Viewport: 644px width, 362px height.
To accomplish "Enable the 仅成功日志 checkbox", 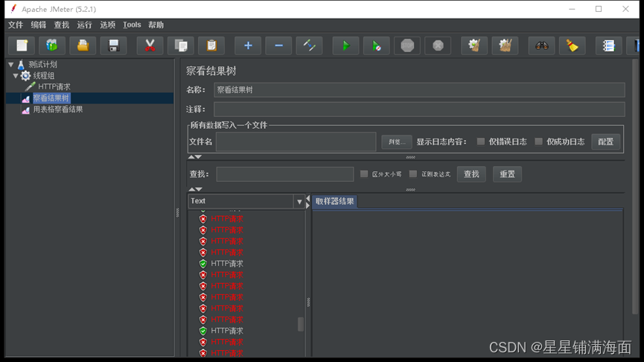I will click(538, 142).
